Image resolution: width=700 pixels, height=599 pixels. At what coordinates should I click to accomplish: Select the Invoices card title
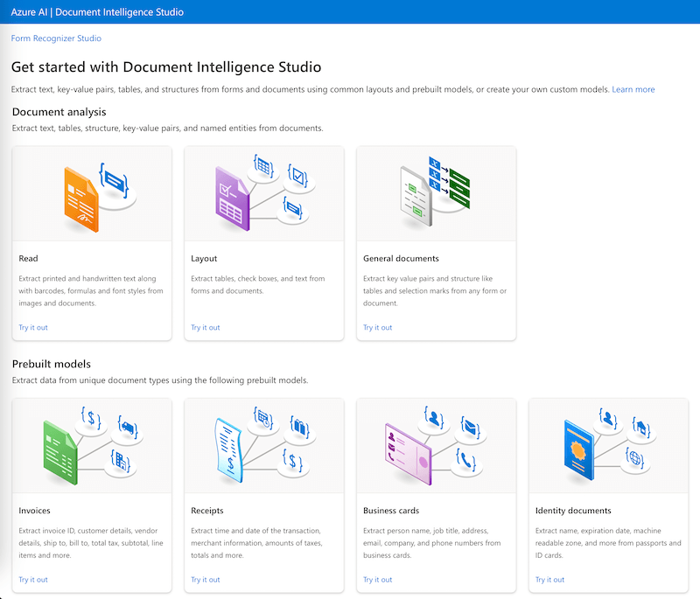point(35,511)
